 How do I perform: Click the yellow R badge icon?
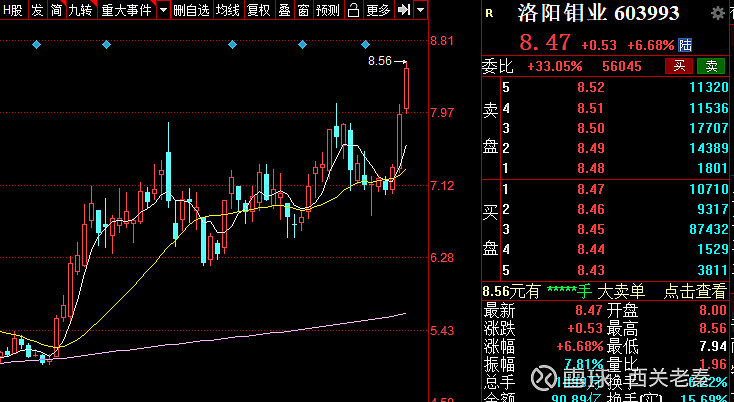point(490,14)
